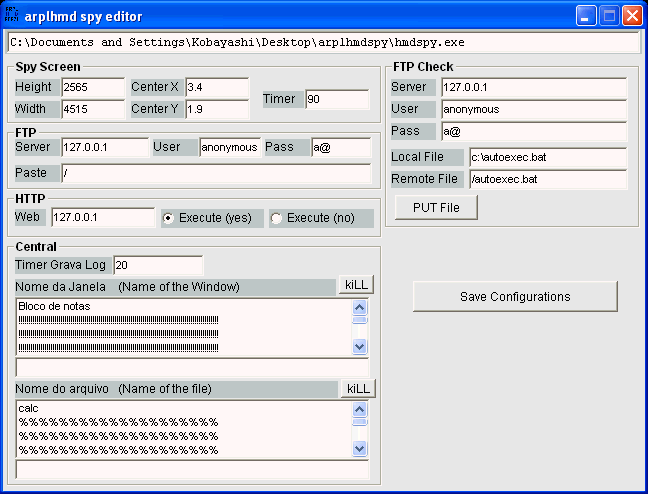Click the PUT File button
The height and width of the screenshot is (494, 648).
point(435,207)
